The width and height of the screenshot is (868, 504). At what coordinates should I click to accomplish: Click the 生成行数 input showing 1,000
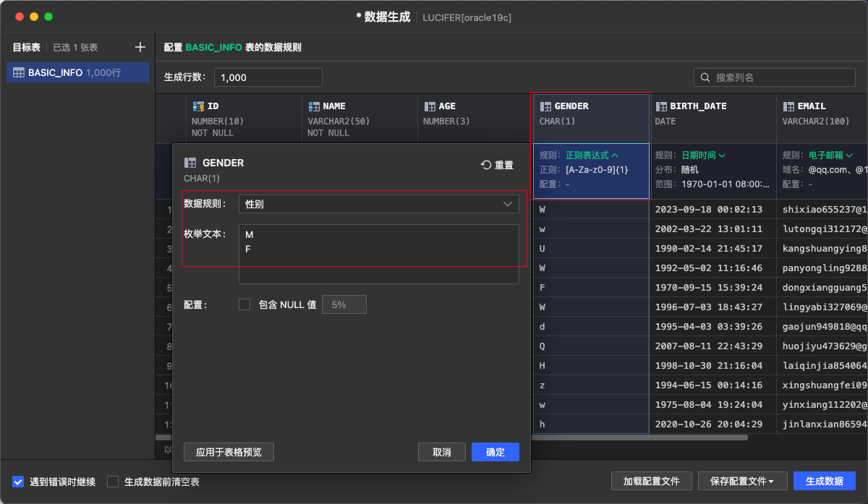[268, 77]
